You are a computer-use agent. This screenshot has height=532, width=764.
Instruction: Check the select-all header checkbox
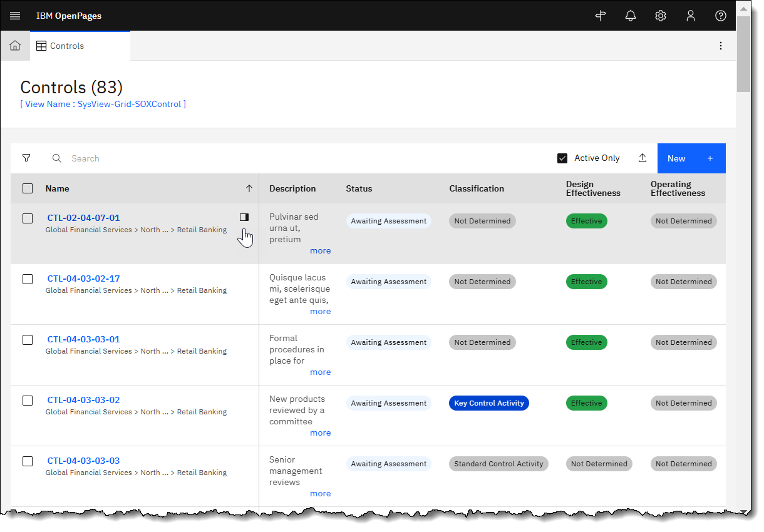(28, 188)
